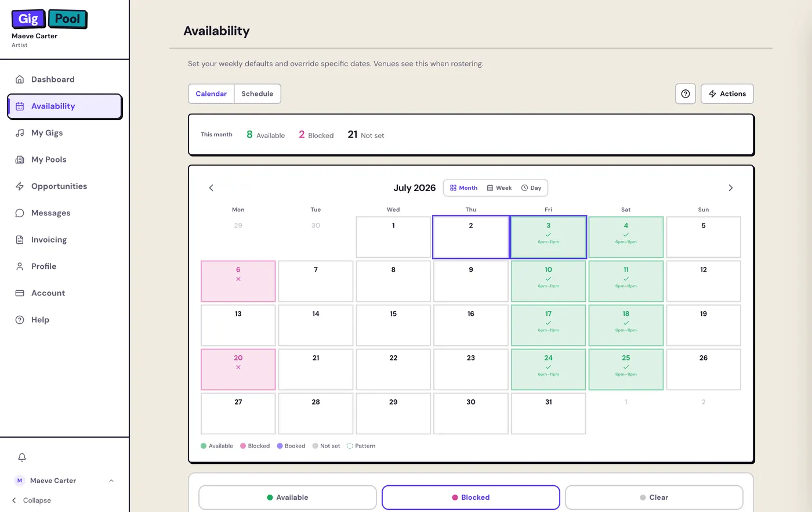Click the '21 Not set' stat
Viewport: 812px width, 512px height.
click(x=366, y=135)
